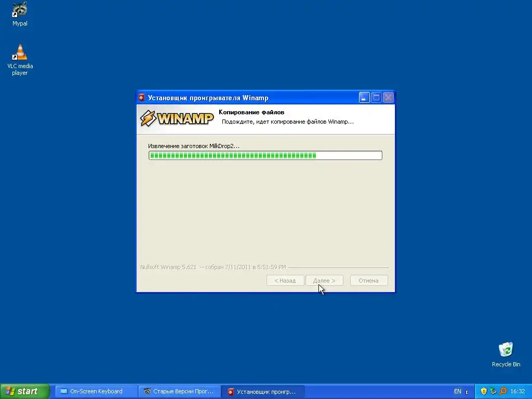Click the magnifier tray icon
Image resolution: width=532 pixels, height=399 pixels.
click(503, 391)
